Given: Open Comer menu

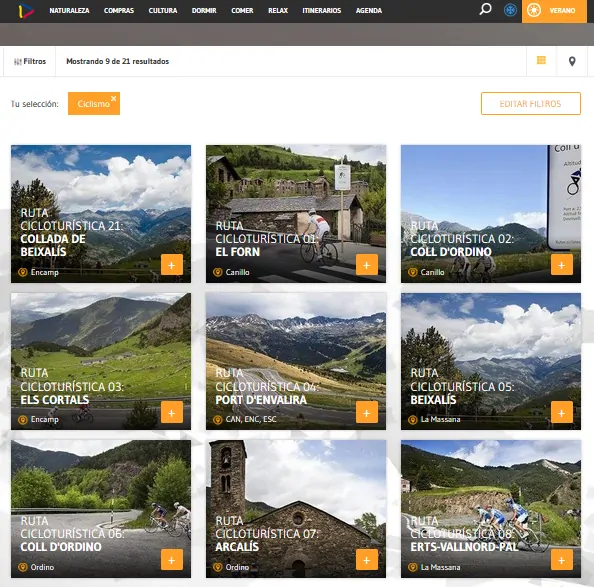Looking at the screenshot, I should point(242,11).
